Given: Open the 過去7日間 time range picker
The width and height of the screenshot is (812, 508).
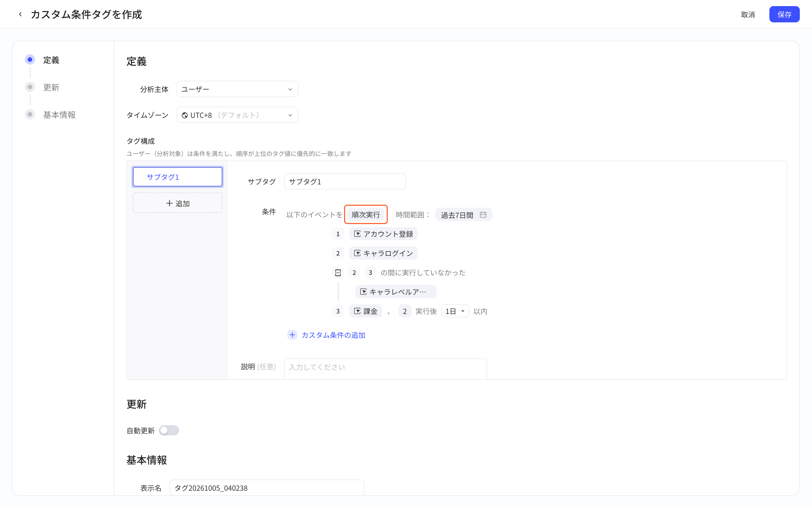Looking at the screenshot, I should (x=463, y=215).
